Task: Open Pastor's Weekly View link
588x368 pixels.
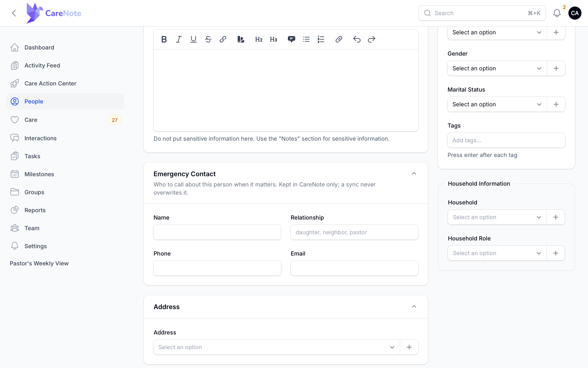Action: click(x=39, y=263)
